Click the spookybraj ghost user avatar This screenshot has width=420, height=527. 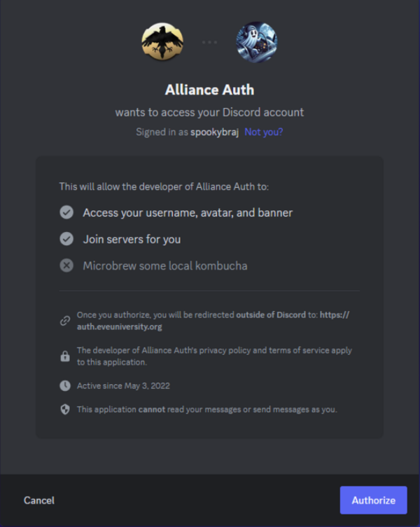pyautogui.click(x=256, y=42)
